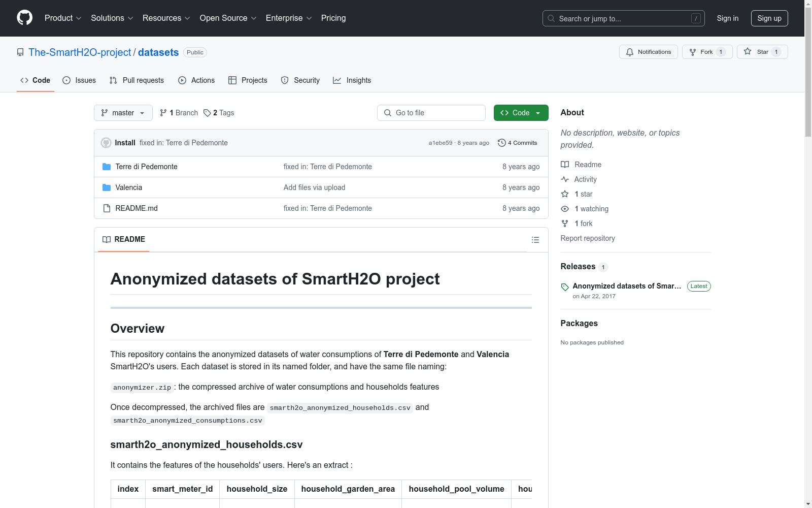Image resolution: width=812 pixels, height=508 pixels.
Task: Click the Install commit author name
Action: coord(125,143)
